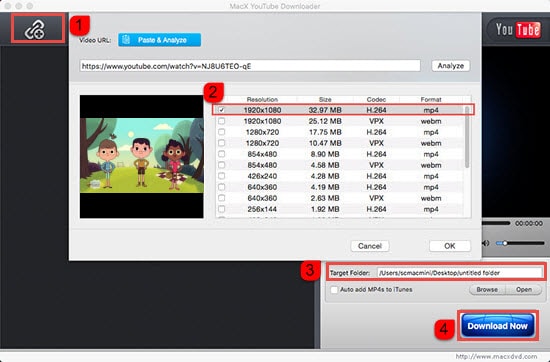Click the Analyze button
This screenshot has height=362, width=550.
pos(451,66)
